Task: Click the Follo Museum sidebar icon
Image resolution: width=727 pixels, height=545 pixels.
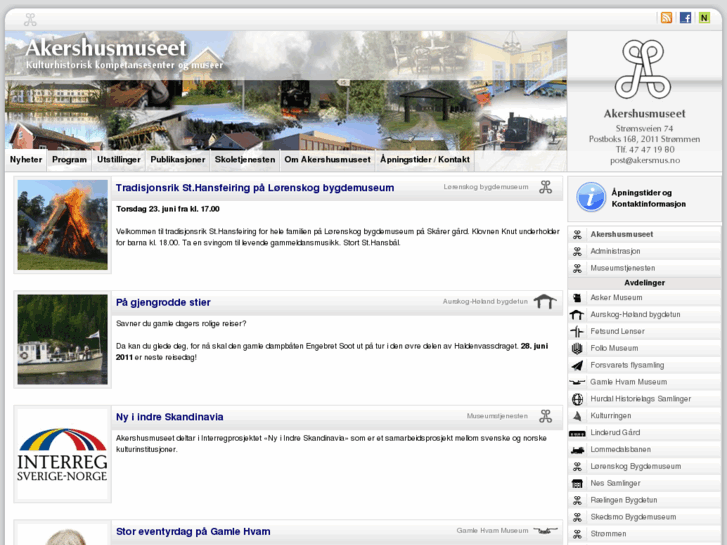Action: click(577, 348)
